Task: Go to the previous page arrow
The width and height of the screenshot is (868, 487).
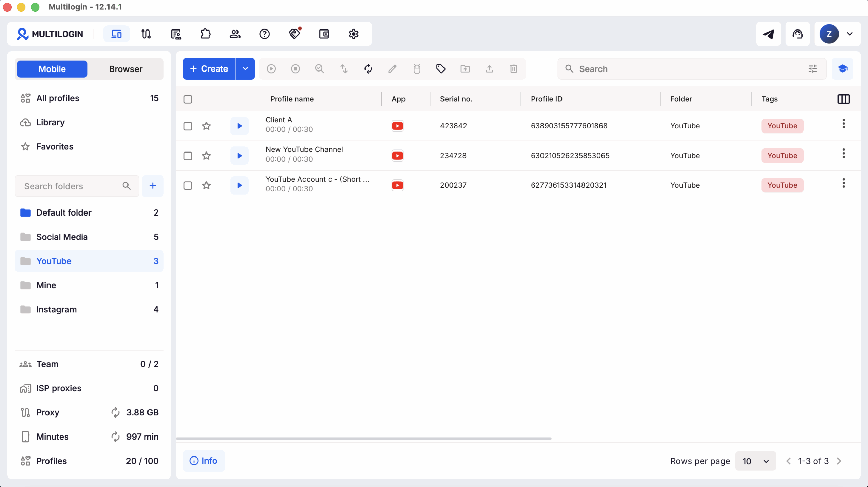Action: click(x=789, y=461)
